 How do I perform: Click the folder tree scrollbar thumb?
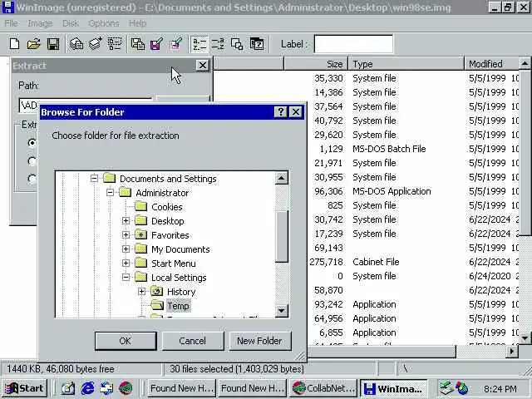(x=282, y=236)
